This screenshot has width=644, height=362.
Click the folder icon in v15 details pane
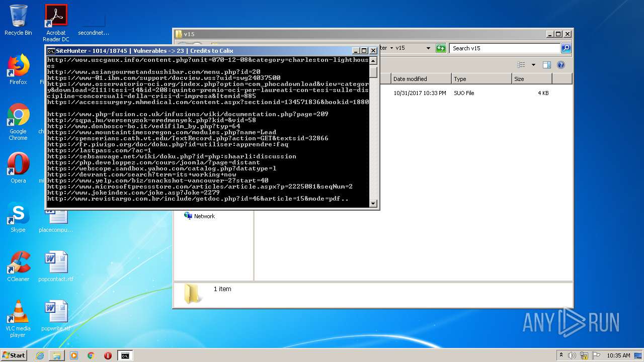pos(192,294)
